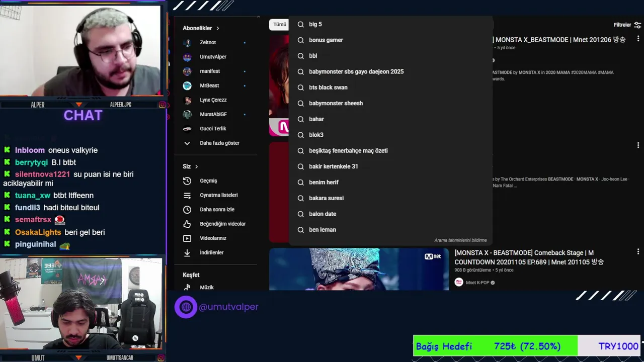Click username OsakaLights in chat
The image size is (644, 362).
[38, 232]
